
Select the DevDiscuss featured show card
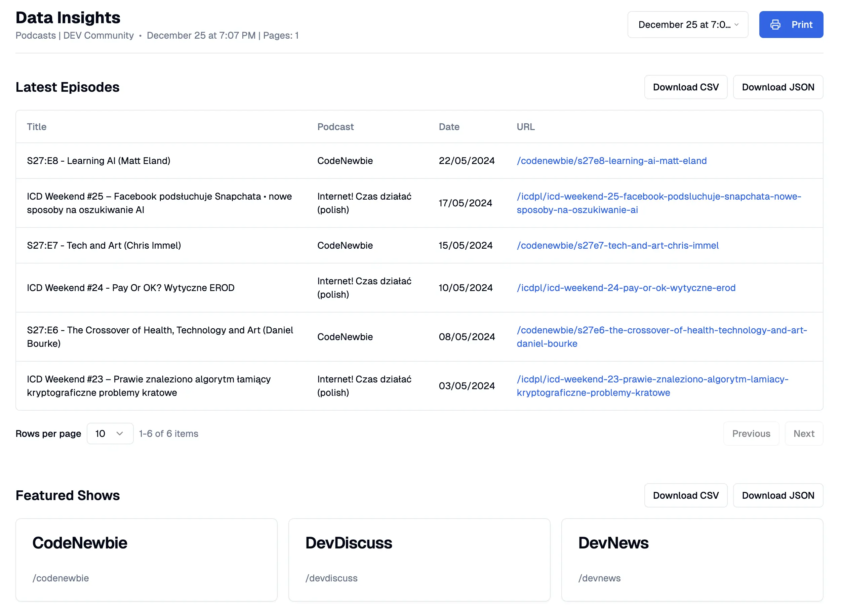click(x=419, y=559)
